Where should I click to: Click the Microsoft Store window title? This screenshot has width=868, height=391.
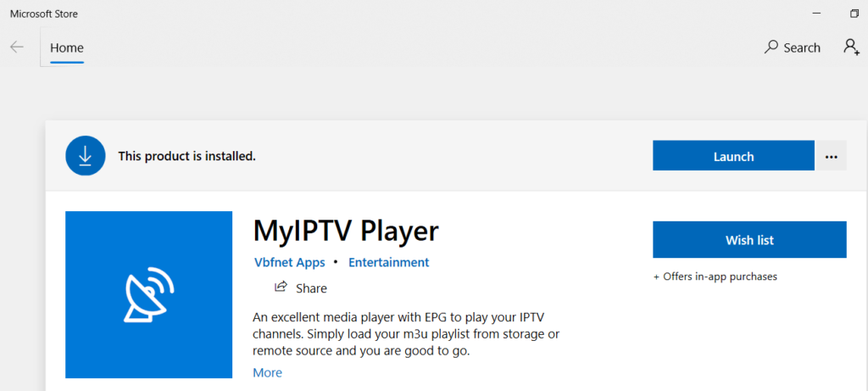[x=44, y=14]
